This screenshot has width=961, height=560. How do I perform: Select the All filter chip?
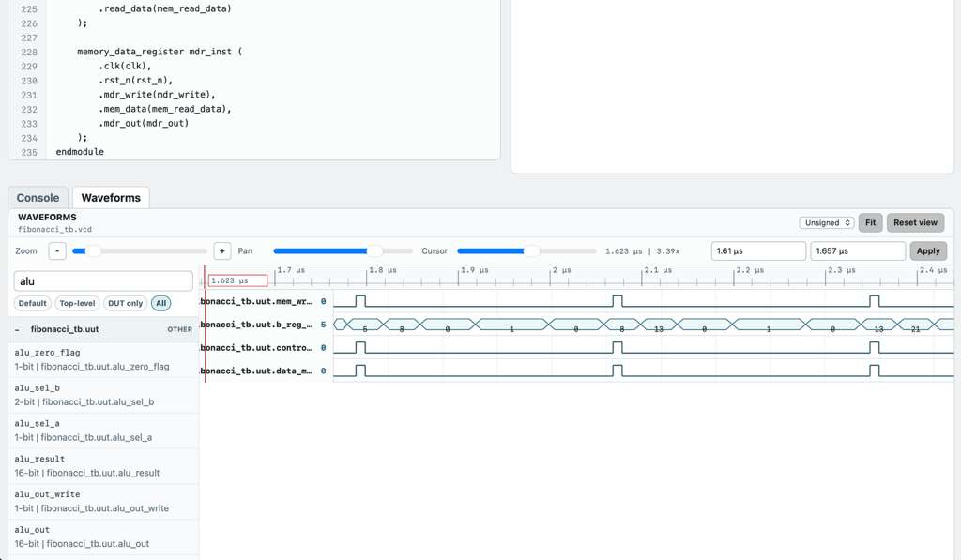pos(161,303)
